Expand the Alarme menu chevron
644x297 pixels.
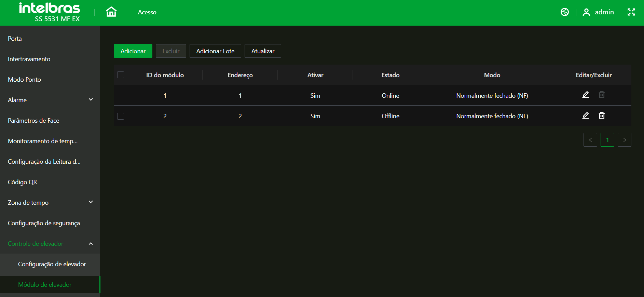91,99
